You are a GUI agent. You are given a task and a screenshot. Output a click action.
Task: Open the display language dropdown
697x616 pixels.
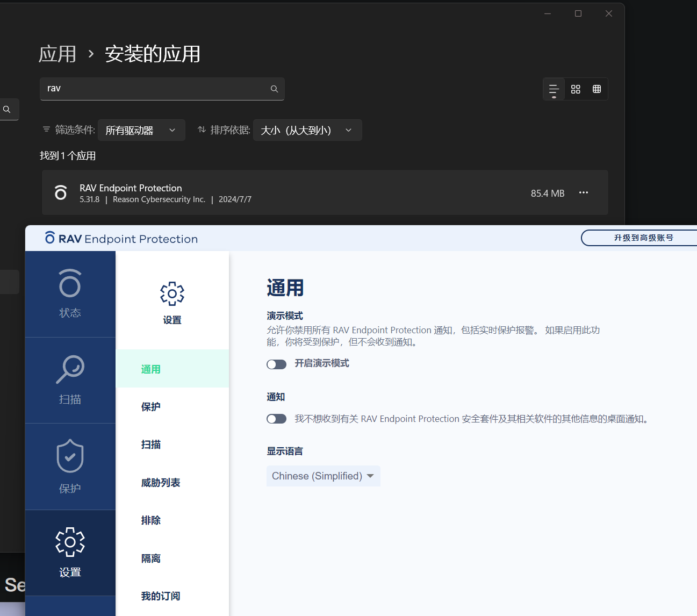(322, 476)
